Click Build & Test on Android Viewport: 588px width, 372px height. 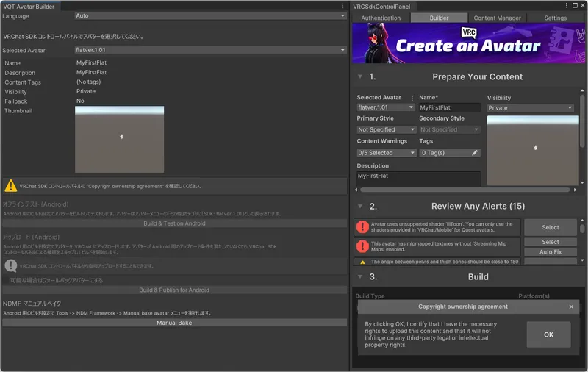tap(174, 223)
